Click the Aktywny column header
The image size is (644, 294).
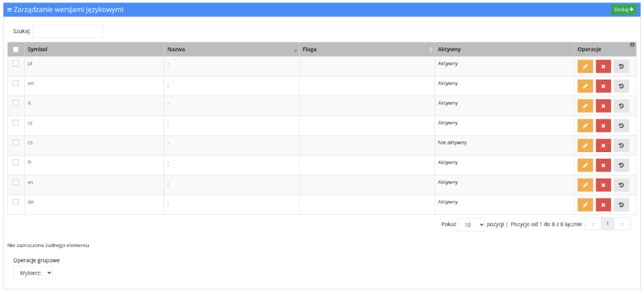503,49
